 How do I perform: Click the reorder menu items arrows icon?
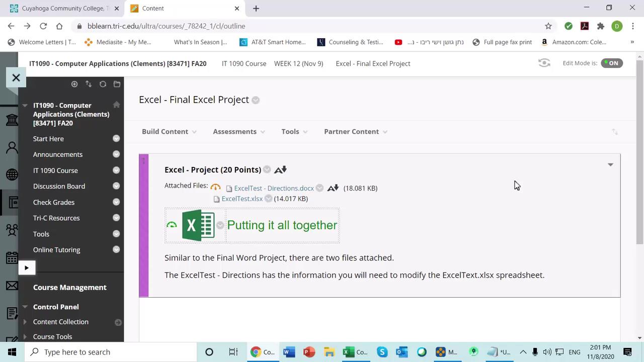click(89, 84)
